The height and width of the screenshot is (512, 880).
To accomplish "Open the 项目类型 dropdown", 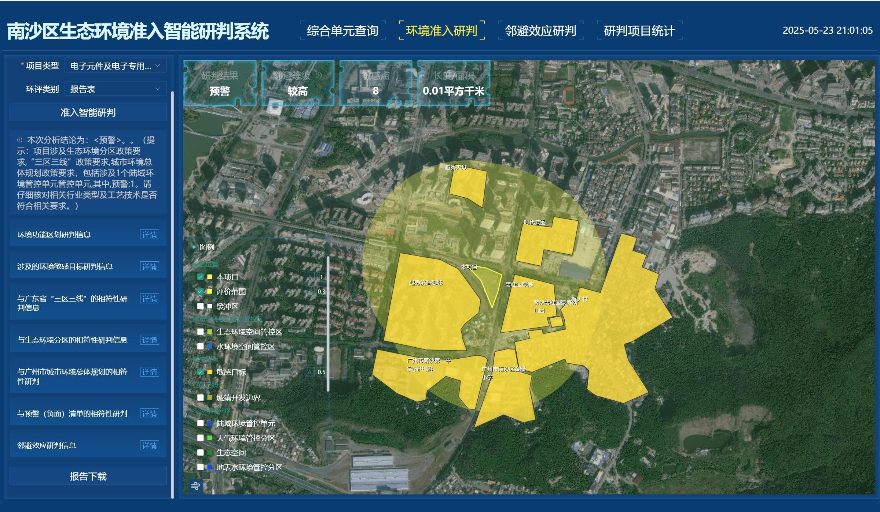I will pyautogui.click(x=116, y=66).
